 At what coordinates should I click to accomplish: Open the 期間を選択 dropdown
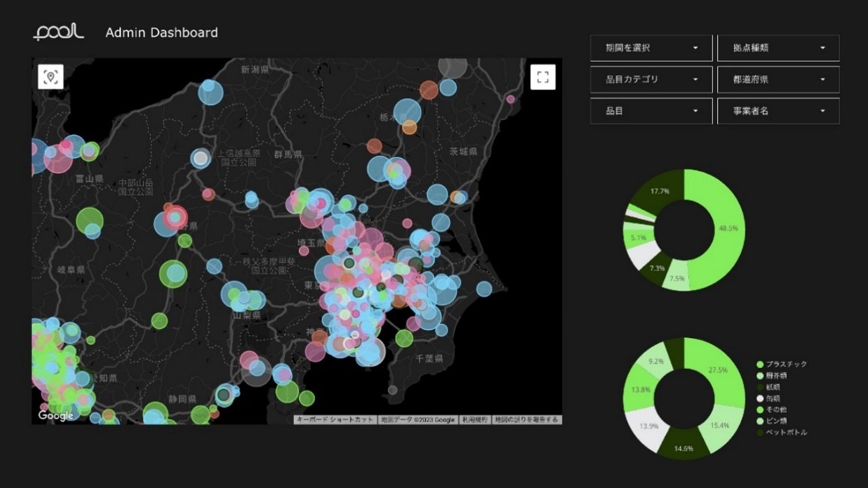(651, 48)
